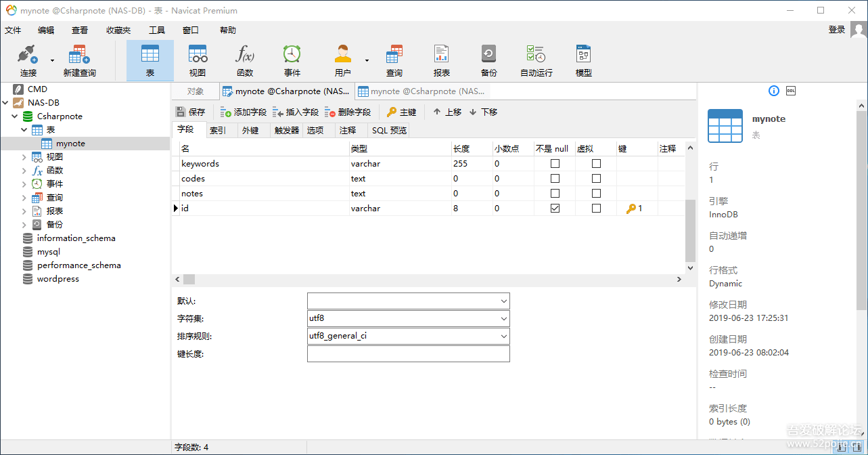Enable 不是 null for the keywords field
Screen dimensions: 868x455
tap(555, 163)
